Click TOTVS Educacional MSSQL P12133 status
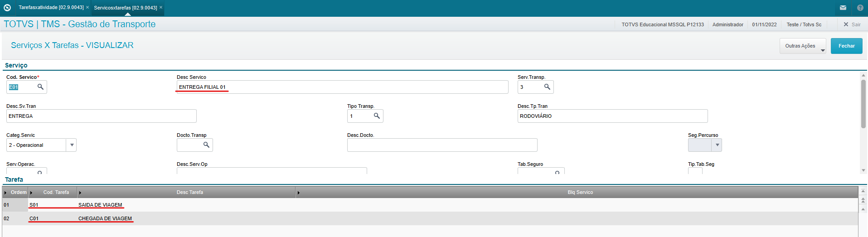 point(663,24)
